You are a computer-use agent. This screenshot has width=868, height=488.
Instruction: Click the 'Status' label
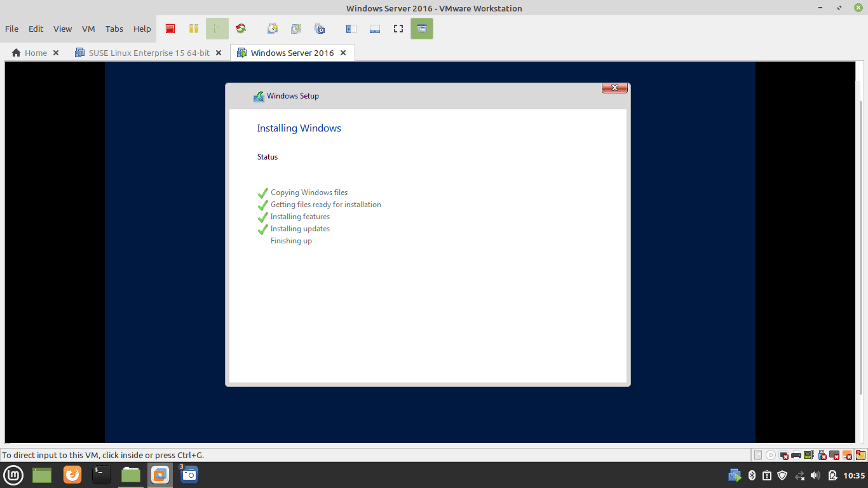268,157
